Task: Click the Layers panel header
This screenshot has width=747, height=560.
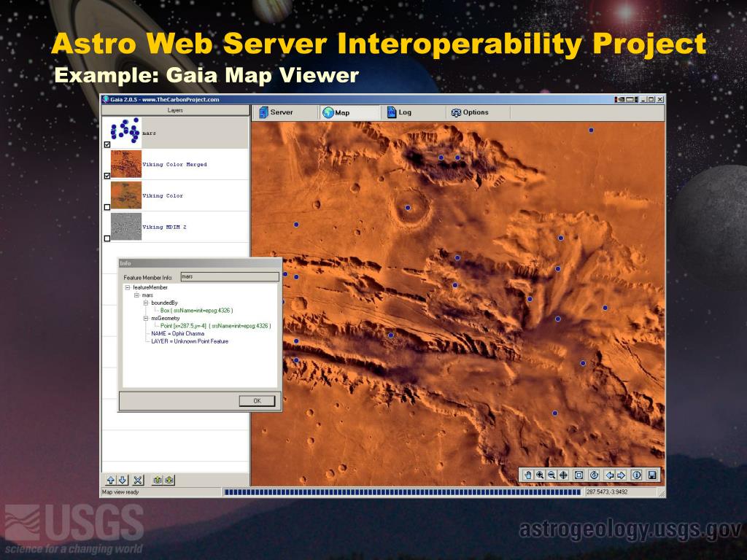Action: click(175, 111)
